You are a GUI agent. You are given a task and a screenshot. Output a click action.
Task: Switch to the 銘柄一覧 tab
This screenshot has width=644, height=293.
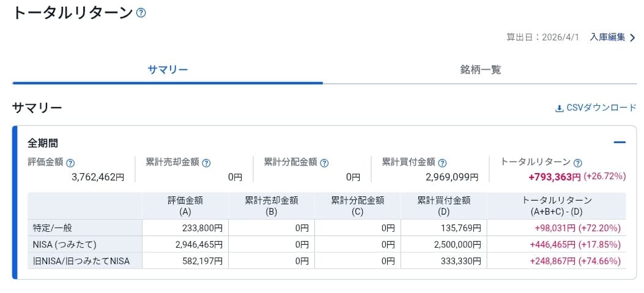point(480,70)
